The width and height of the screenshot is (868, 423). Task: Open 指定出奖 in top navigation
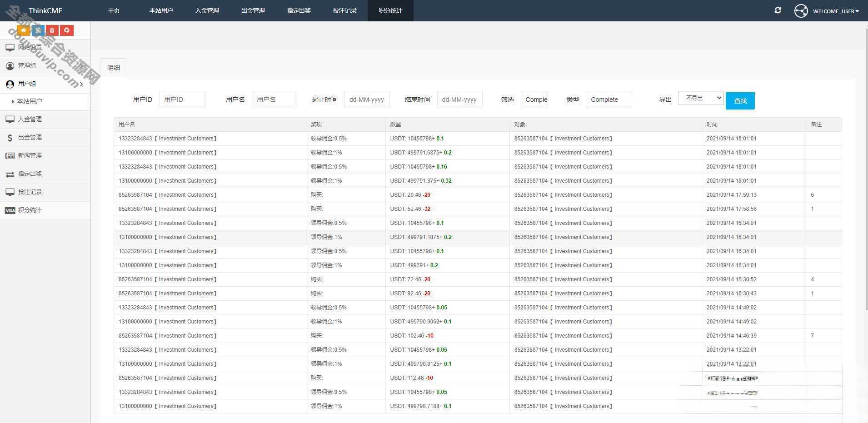pyautogui.click(x=299, y=10)
